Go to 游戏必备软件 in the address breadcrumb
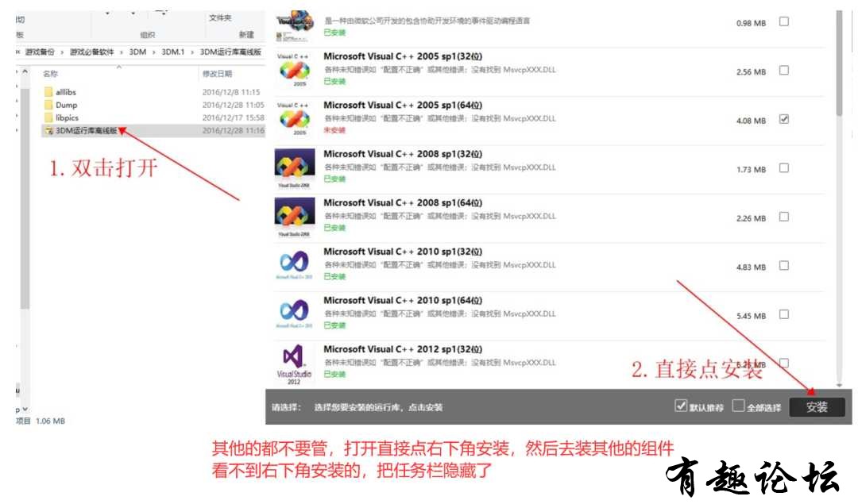The height and width of the screenshot is (504, 858). coord(92,52)
